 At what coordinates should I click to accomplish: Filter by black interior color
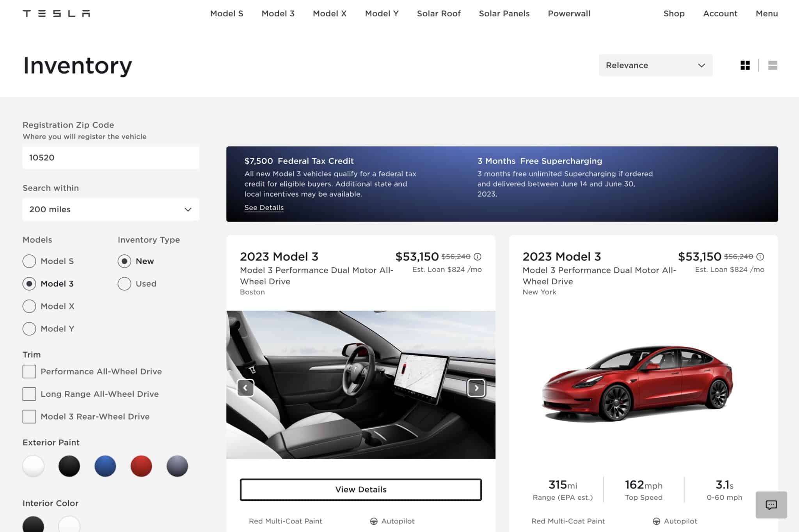[x=33, y=525]
